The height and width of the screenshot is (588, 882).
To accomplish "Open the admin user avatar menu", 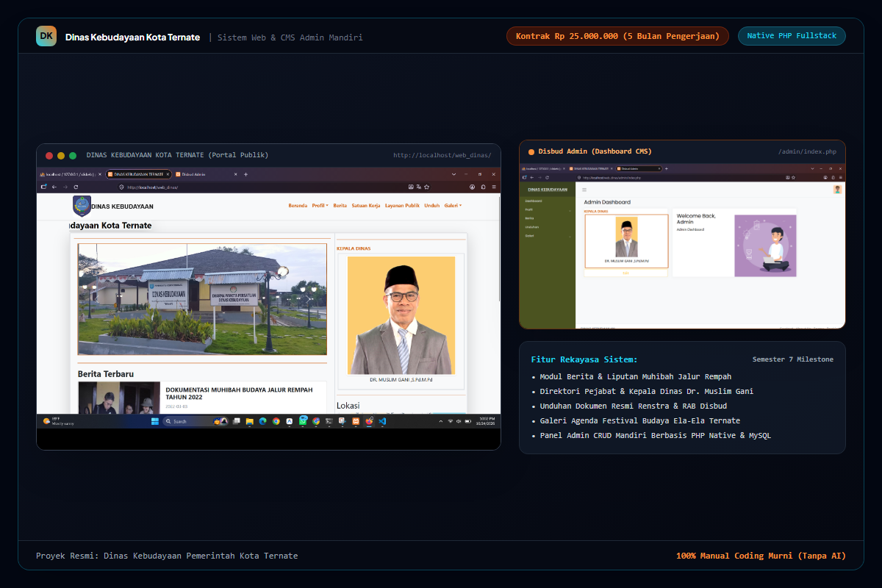I will point(837,190).
